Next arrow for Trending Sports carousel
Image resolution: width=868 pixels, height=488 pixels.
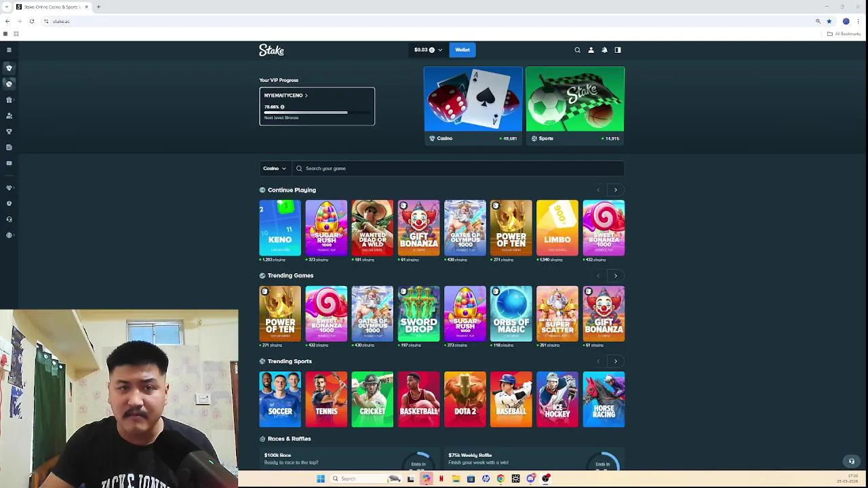coord(616,361)
